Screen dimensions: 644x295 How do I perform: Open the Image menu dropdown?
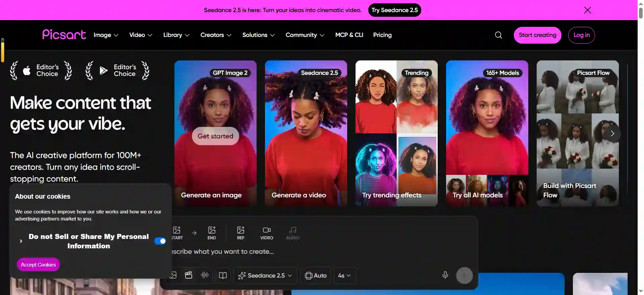coord(106,35)
